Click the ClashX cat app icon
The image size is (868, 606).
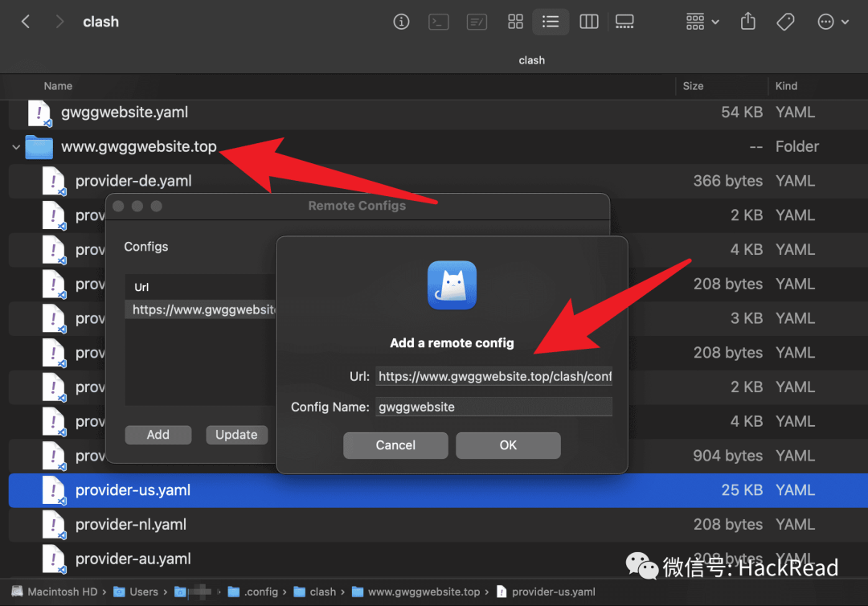[452, 285]
